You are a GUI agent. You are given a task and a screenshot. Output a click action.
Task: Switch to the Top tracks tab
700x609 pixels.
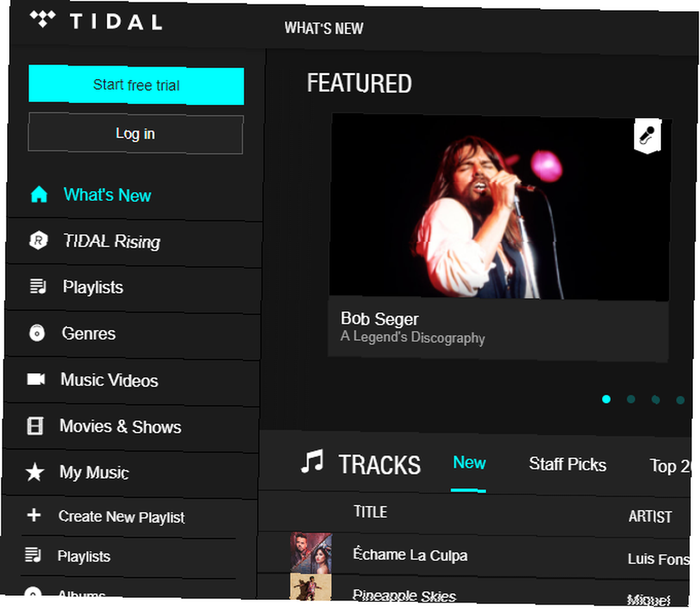[x=670, y=466]
